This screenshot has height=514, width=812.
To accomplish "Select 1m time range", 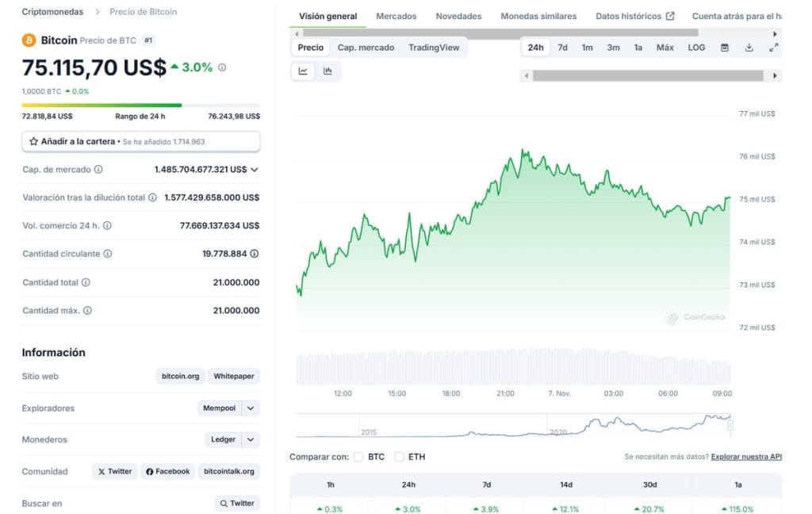I will point(588,48).
